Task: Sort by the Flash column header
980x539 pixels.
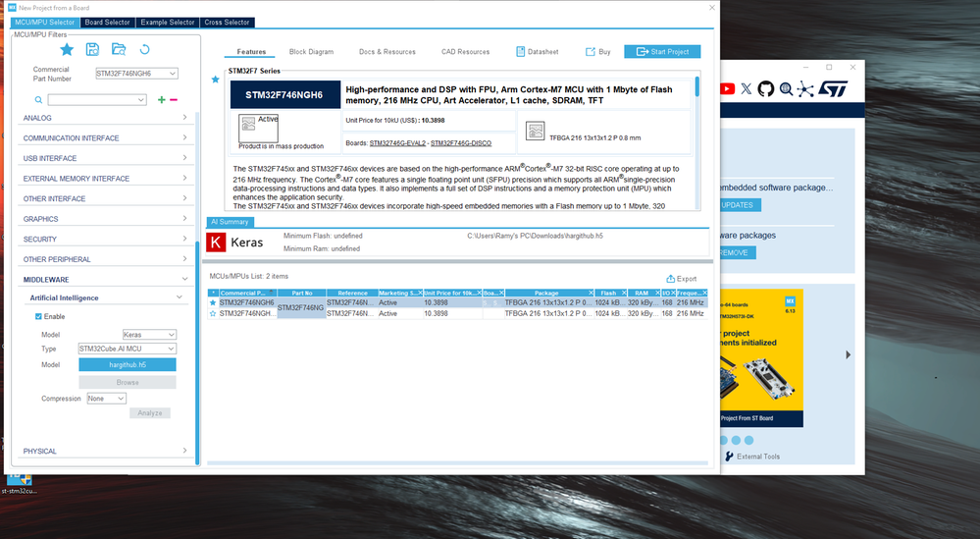Action: click(610, 293)
